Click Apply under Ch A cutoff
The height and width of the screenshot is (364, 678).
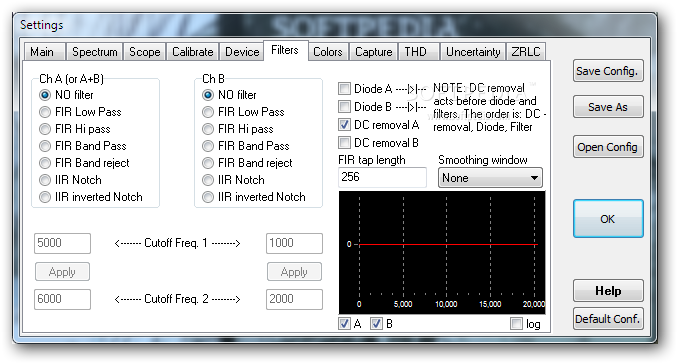click(62, 272)
